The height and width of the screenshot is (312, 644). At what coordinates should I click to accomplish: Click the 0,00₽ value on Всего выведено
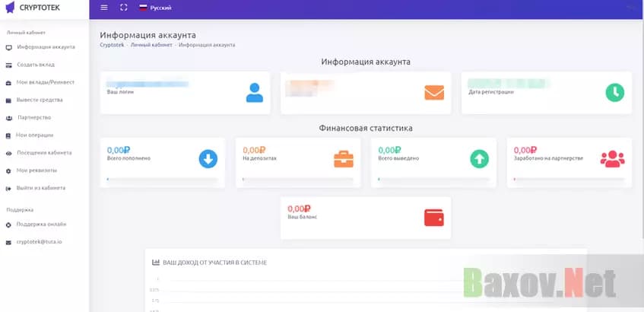(x=389, y=151)
